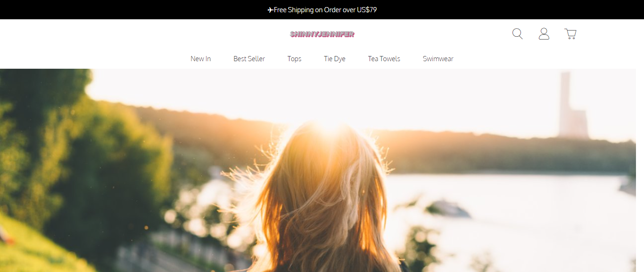Viewport: 644px width, 272px height.
Task: Click the boat on the river in hero photo
Action: tap(448, 209)
